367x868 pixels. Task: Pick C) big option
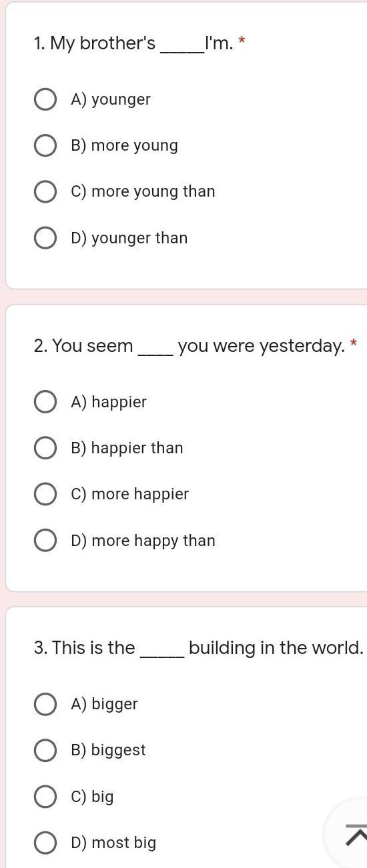45,797
